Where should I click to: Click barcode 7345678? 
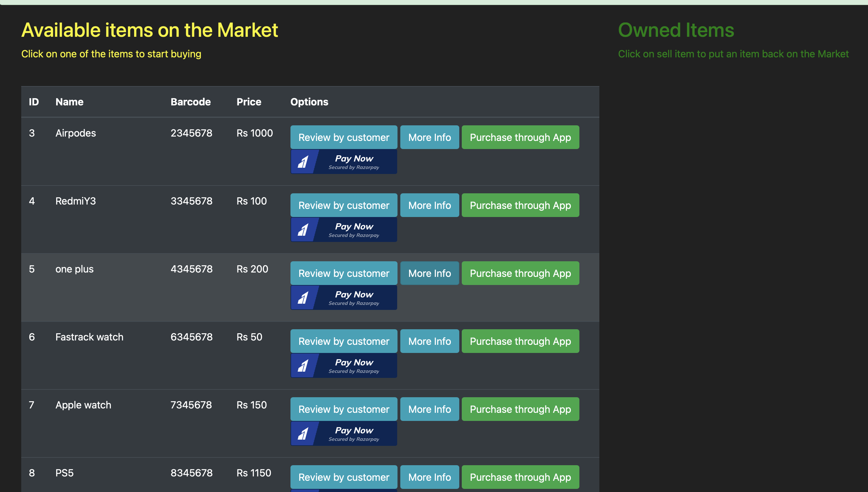(x=191, y=405)
